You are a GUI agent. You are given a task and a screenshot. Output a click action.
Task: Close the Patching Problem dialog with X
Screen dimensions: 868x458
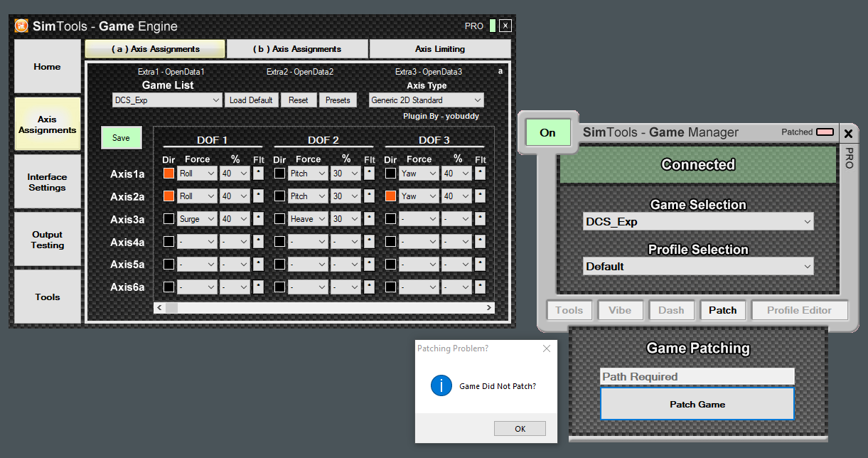click(x=546, y=348)
